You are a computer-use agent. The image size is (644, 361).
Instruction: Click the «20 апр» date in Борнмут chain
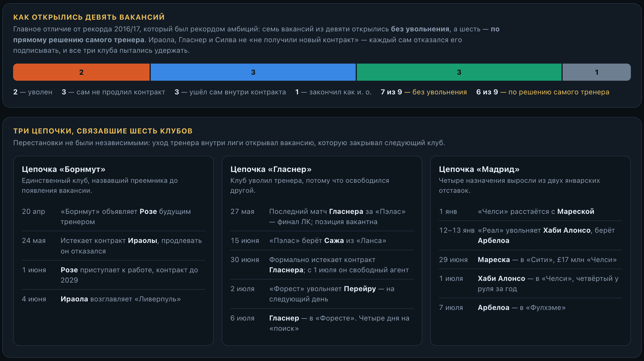[x=33, y=212]
